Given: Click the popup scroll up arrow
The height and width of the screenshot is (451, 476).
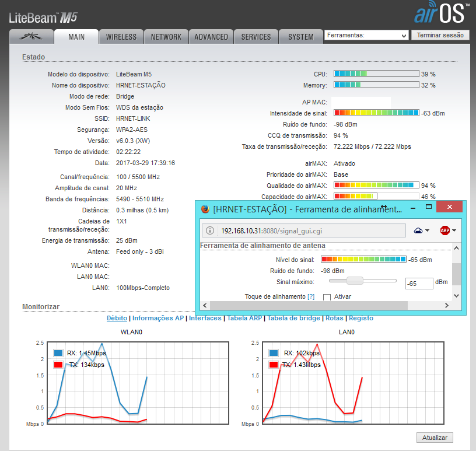Looking at the screenshot, I should pyautogui.click(x=456, y=248).
